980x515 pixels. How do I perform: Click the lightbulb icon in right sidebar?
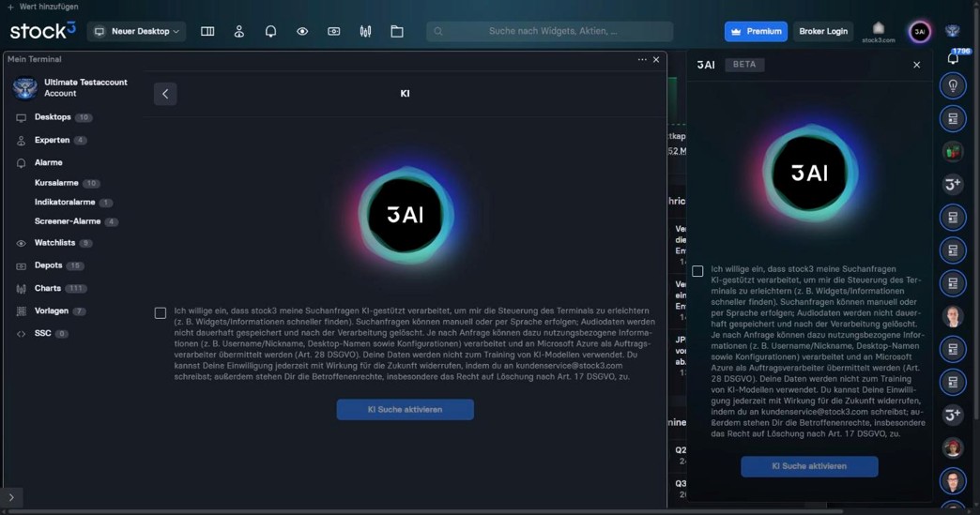pos(953,86)
